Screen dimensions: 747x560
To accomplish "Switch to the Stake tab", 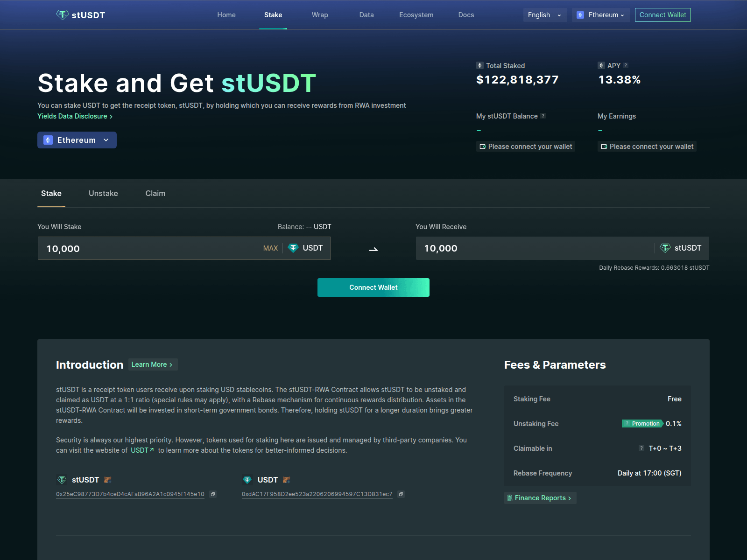I will click(x=51, y=193).
